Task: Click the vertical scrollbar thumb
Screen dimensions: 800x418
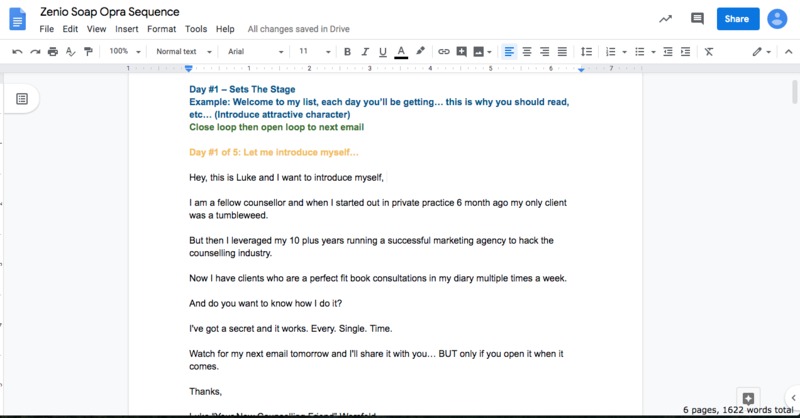Action: [x=794, y=92]
